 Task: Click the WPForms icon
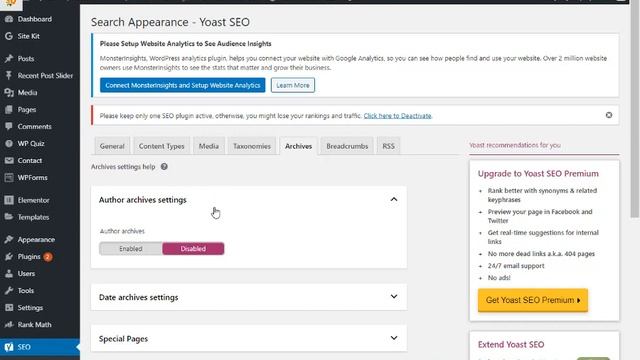9,178
